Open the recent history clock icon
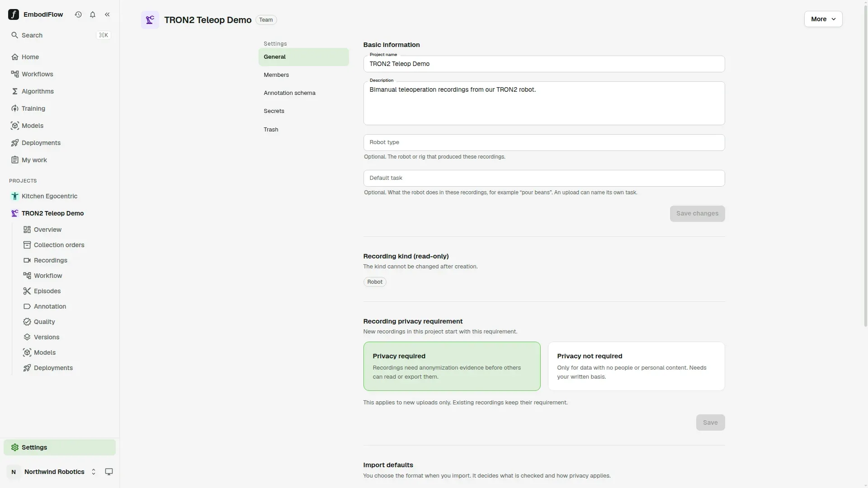868x488 pixels. point(78,14)
